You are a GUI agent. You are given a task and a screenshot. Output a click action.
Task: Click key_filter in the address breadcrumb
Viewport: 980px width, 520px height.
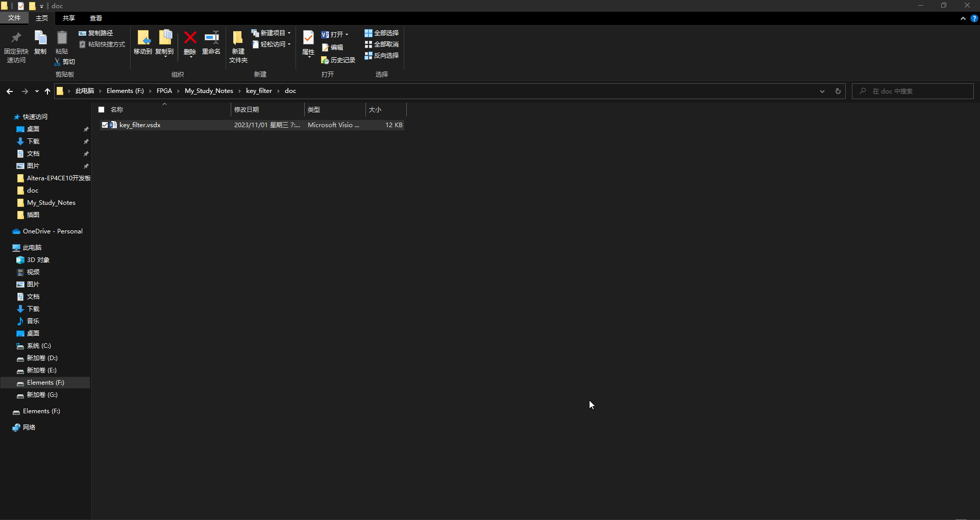[x=259, y=91]
